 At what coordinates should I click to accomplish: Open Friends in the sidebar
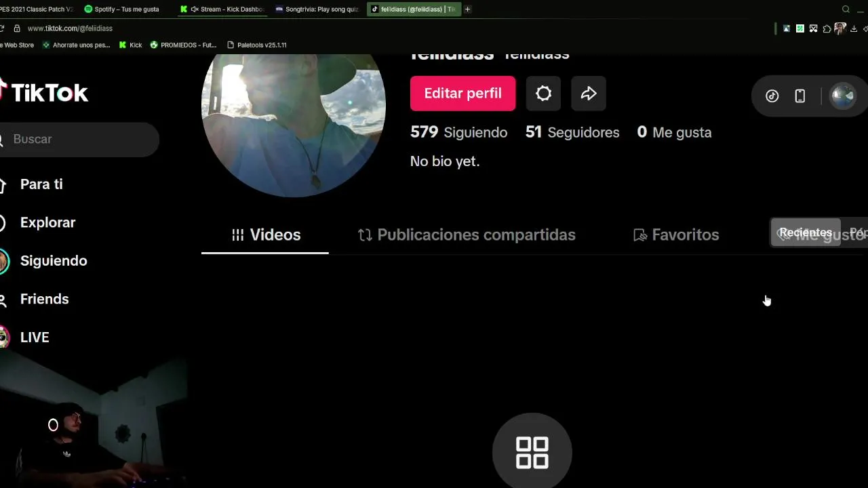(44, 299)
